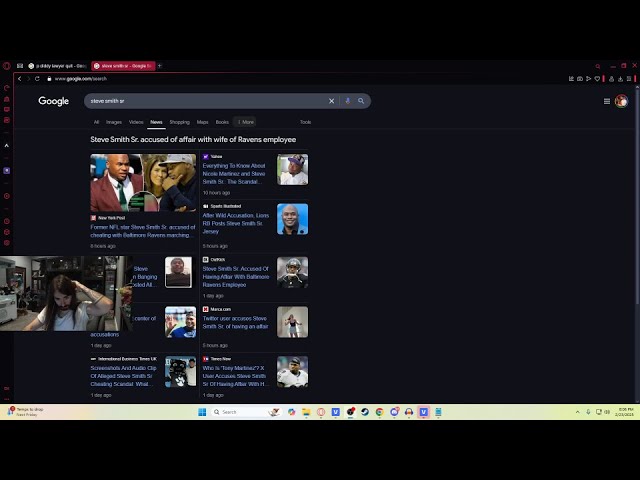Open the Google account profile avatar
Screen dimensions: 640x480
[x=621, y=101]
